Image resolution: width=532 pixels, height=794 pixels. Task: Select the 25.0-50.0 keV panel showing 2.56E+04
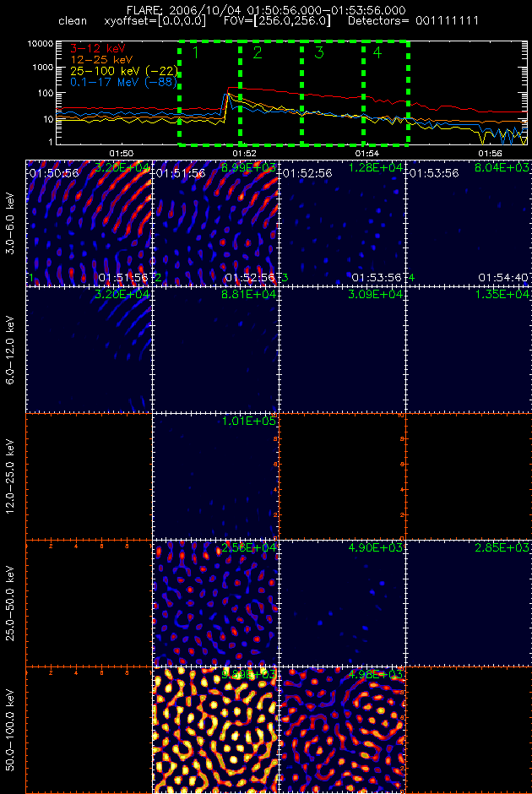point(215,603)
